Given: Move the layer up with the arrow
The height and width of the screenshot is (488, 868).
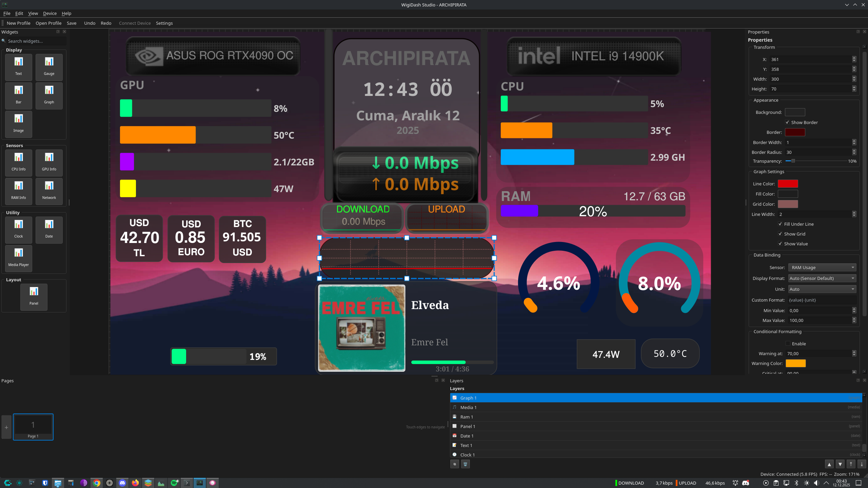Looking at the screenshot, I should pos(829,464).
